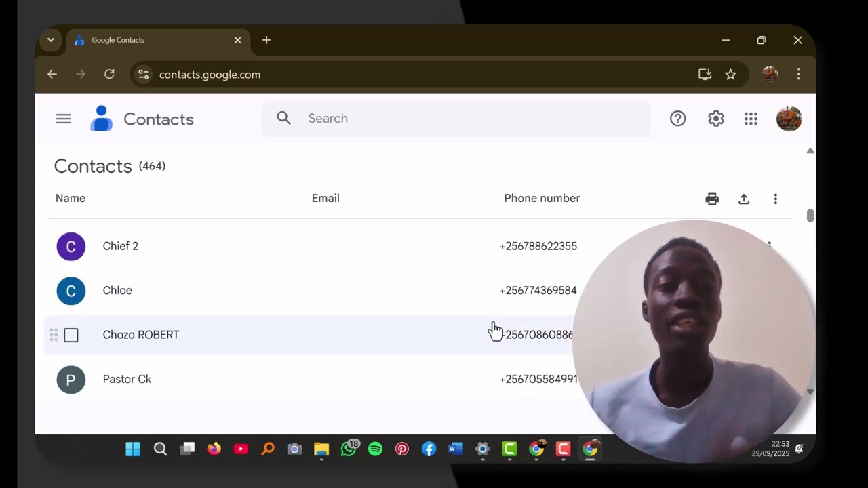Click the Phone number column header
Viewport: 868px width, 488px height.
542,198
